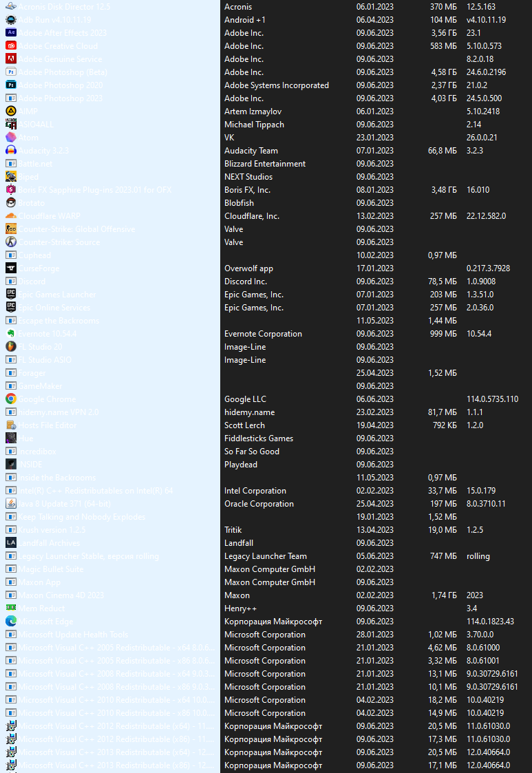Click version 114.0.5735.110 of Chrome
The height and width of the screenshot is (773, 532).
tap(493, 399)
